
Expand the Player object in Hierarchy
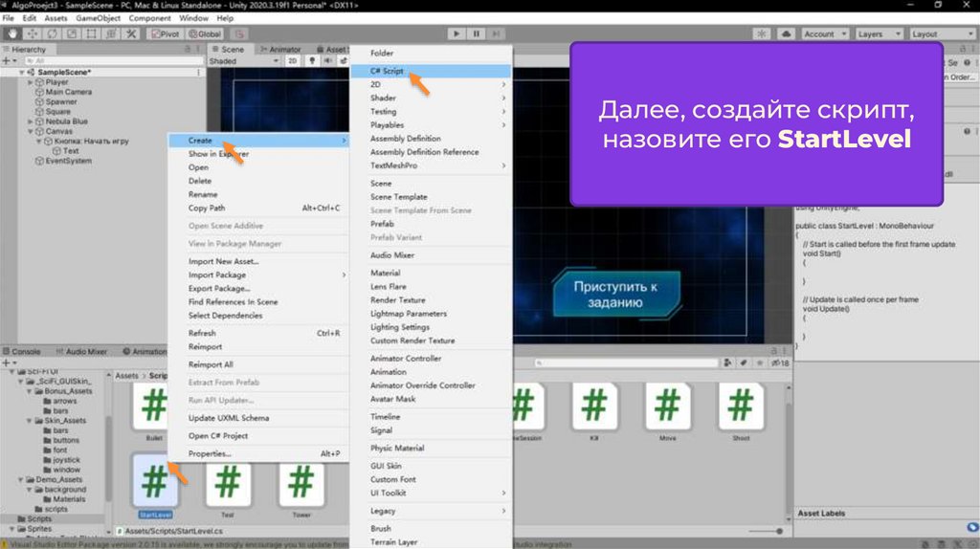pos(30,82)
